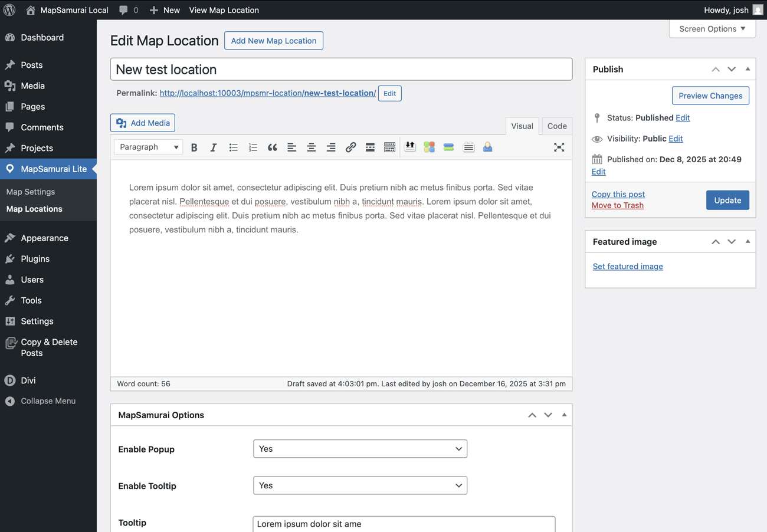Open the Enable Popup dropdown
Image resolution: width=767 pixels, height=532 pixels.
[360, 449]
